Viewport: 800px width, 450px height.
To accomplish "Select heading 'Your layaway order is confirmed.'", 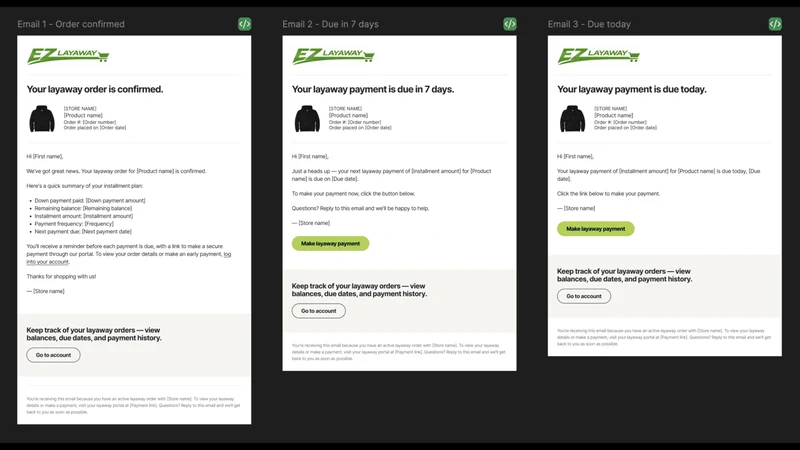I will [95, 89].
